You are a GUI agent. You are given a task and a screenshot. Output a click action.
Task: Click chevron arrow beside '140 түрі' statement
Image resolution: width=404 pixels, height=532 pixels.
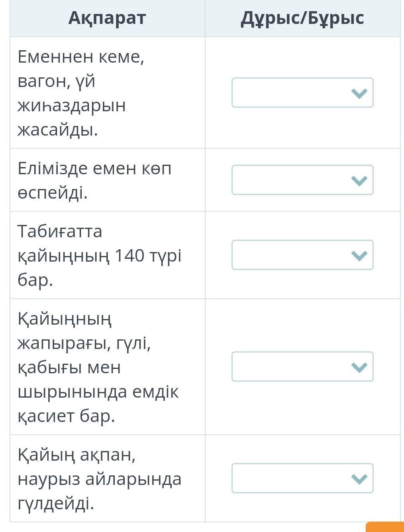[x=359, y=256]
